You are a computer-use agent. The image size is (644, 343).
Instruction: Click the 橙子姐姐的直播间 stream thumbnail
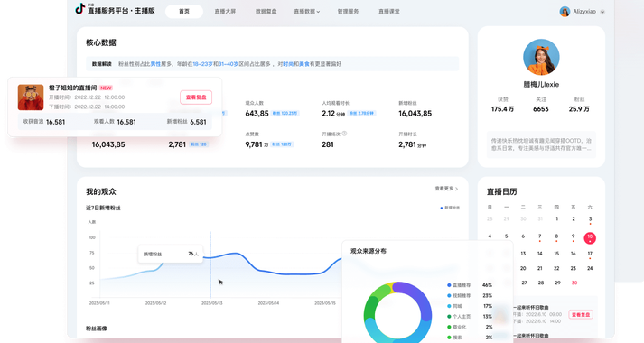[31, 97]
